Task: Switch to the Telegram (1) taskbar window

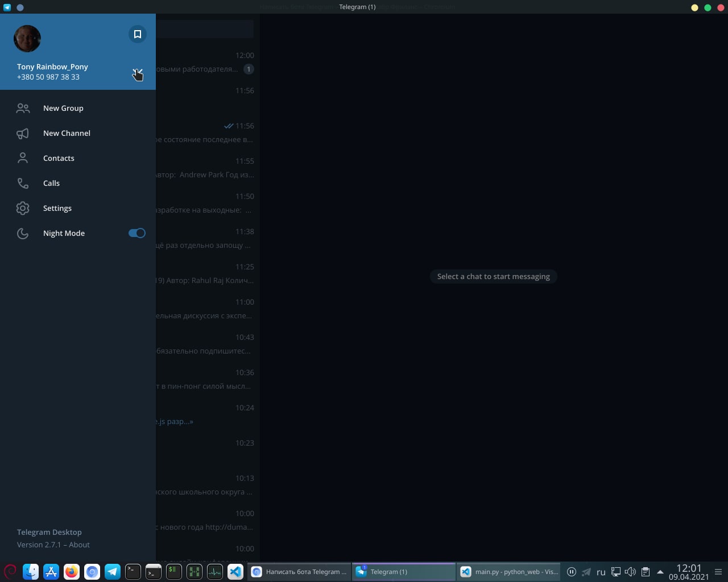Action: (404, 572)
